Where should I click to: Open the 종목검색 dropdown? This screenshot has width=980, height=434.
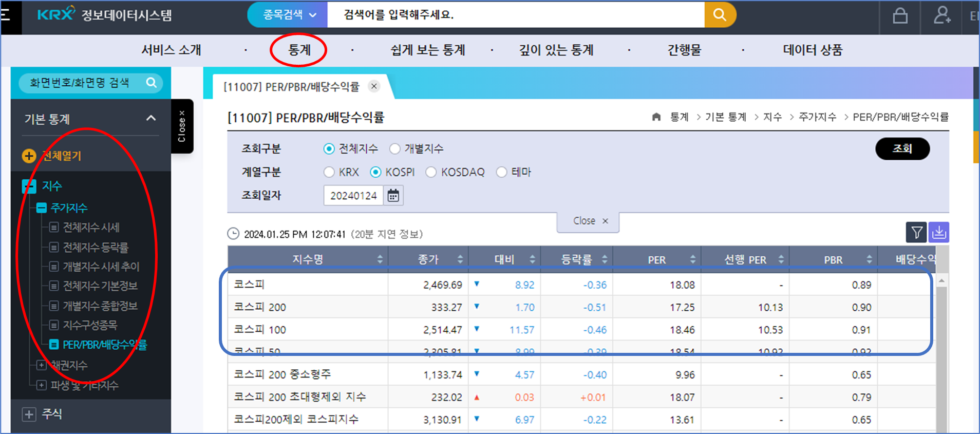289,15
